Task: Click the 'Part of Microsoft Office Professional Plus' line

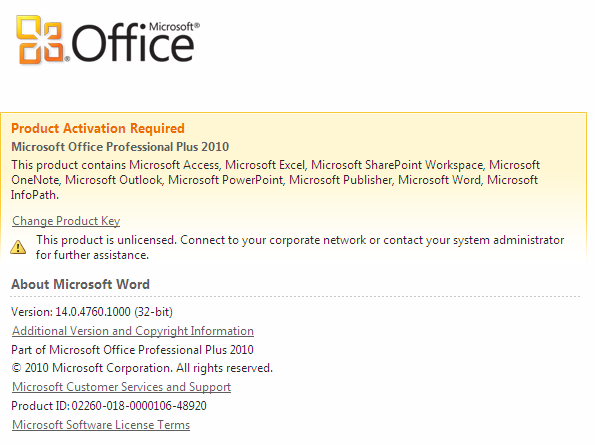Action: point(132,350)
